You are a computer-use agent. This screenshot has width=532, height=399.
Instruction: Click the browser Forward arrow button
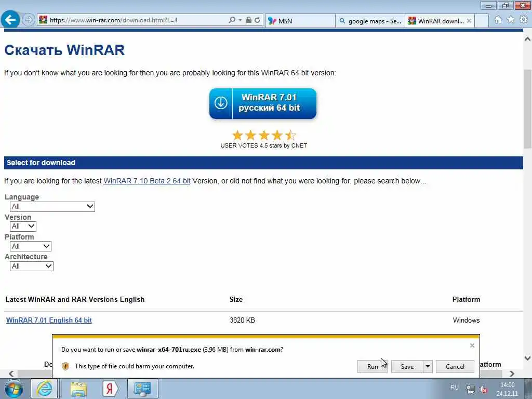29,20
